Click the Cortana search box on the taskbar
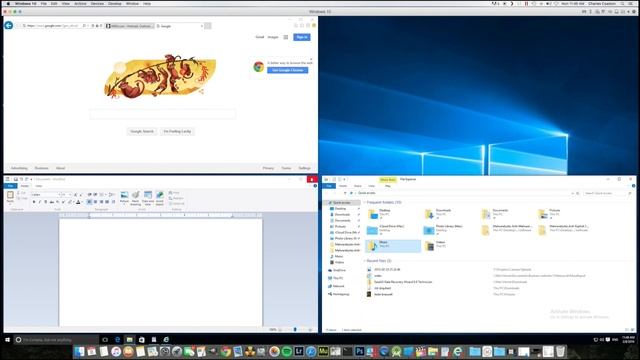Image resolution: width=640 pixels, height=360 pixels. (x=56, y=340)
